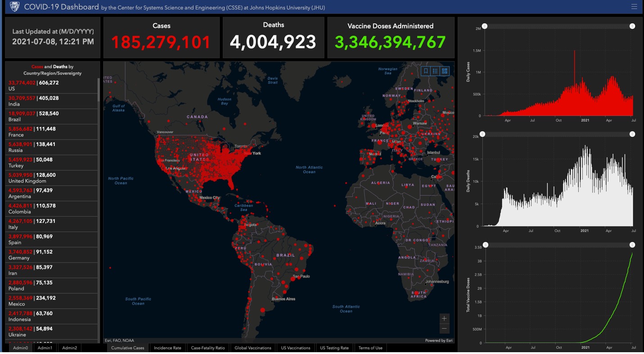The width and height of the screenshot is (644, 354).
Task: Click the CANADA label on map
Action: (x=197, y=117)
